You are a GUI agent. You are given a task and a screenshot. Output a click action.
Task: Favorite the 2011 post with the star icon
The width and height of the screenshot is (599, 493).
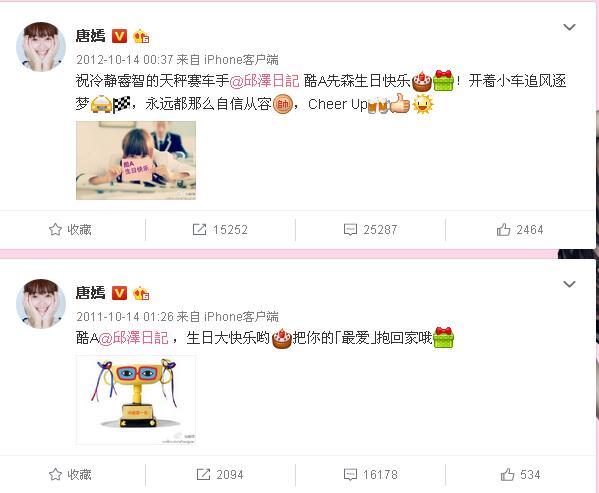point(70,474)
